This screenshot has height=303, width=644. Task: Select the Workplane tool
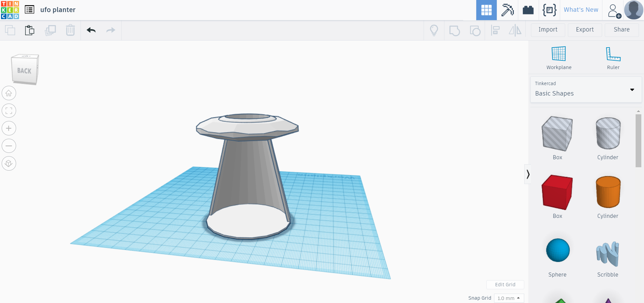click(x=559, y=58)
